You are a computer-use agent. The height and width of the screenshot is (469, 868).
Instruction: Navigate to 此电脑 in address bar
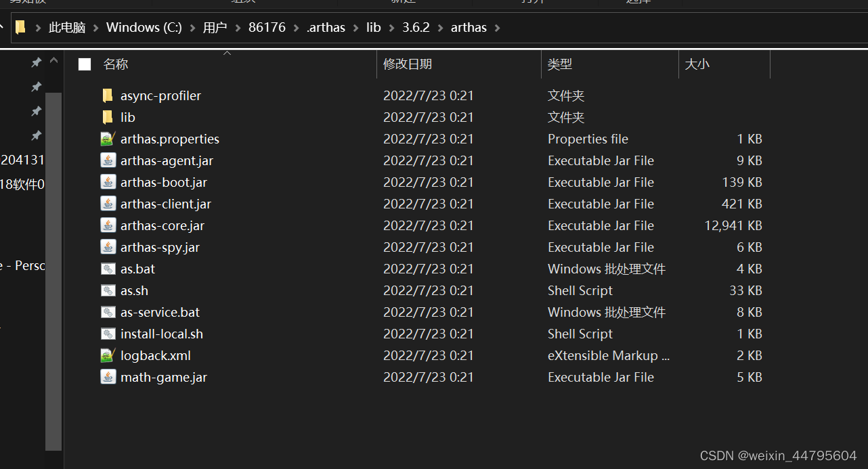tap(67, 28)
